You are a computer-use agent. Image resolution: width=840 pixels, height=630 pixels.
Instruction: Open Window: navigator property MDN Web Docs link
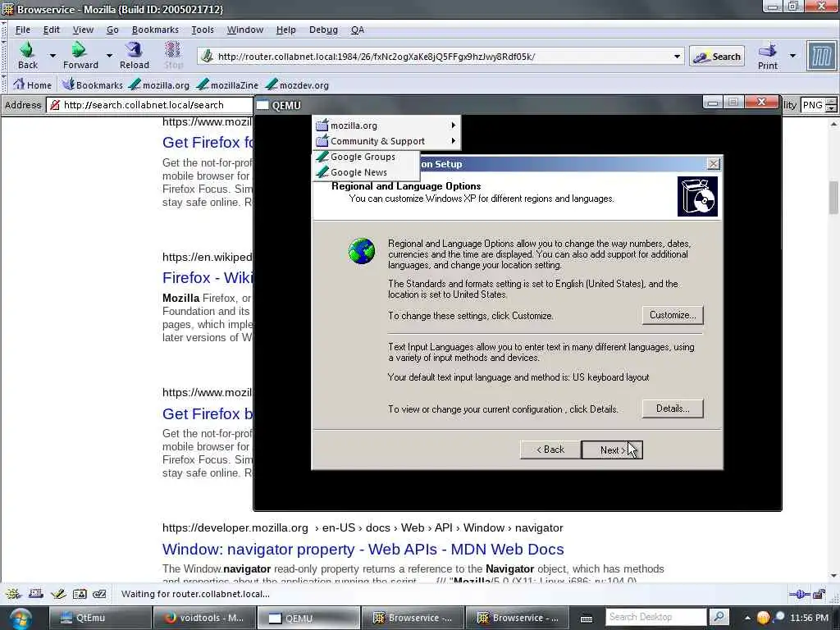363,549
